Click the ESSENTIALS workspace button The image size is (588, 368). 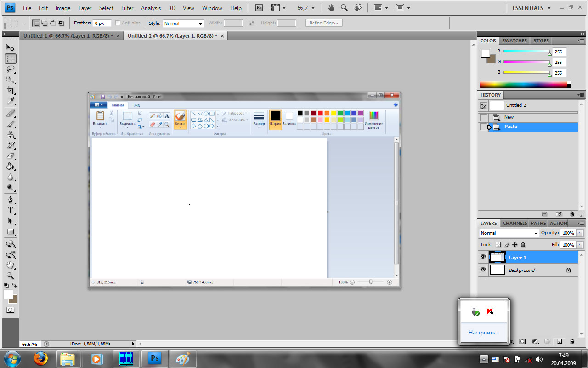click(x=528, y=8)
